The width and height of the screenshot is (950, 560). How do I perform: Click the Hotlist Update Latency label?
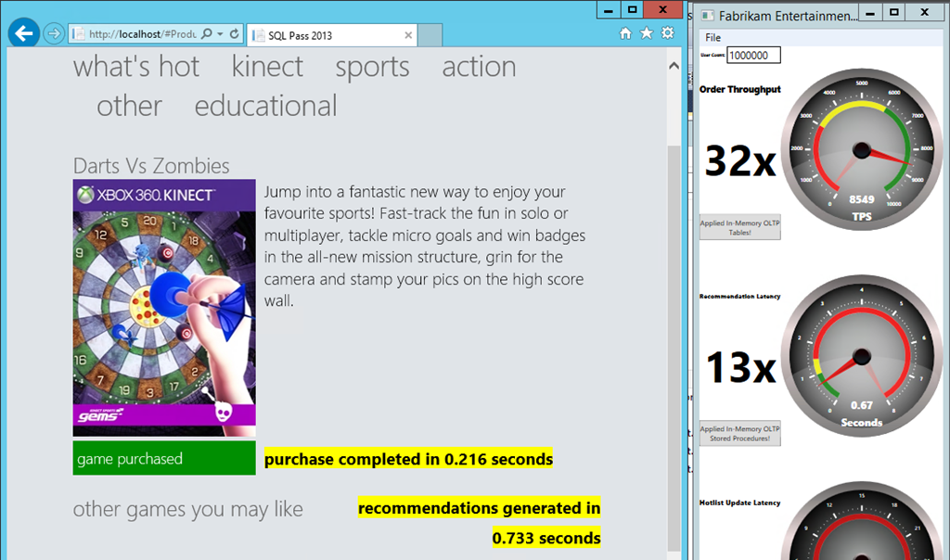point(739,503)
